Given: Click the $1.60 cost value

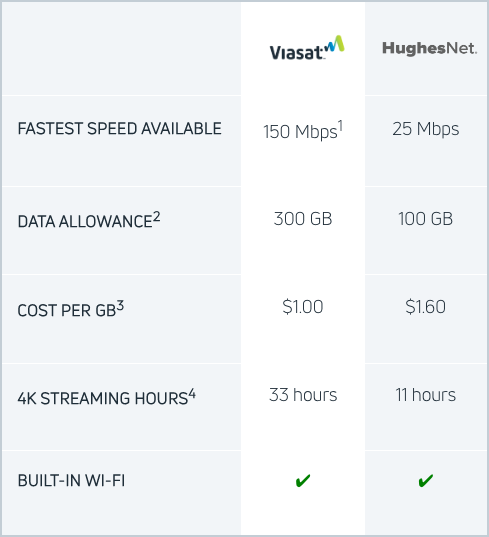Looking at the screenshot, I should tap(426, 307).
